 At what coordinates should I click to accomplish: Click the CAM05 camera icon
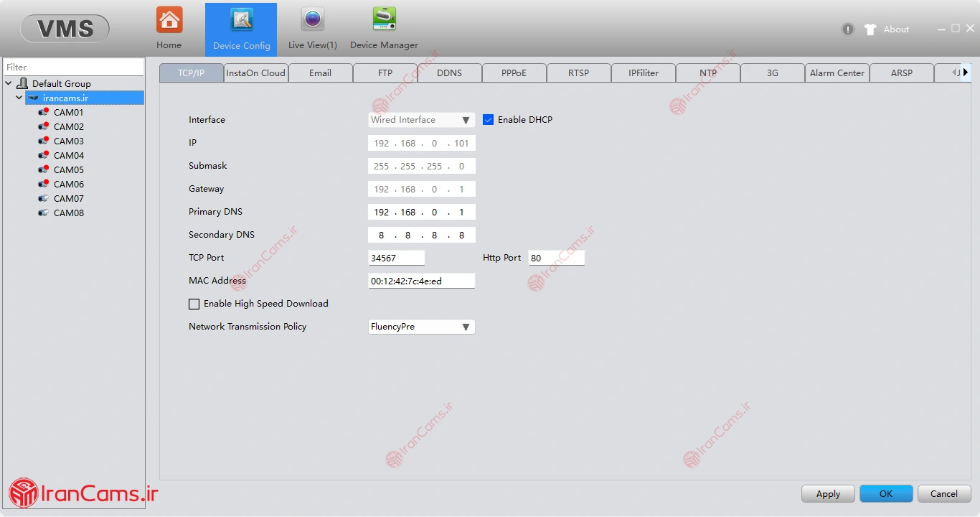click(x=44, y=169)
